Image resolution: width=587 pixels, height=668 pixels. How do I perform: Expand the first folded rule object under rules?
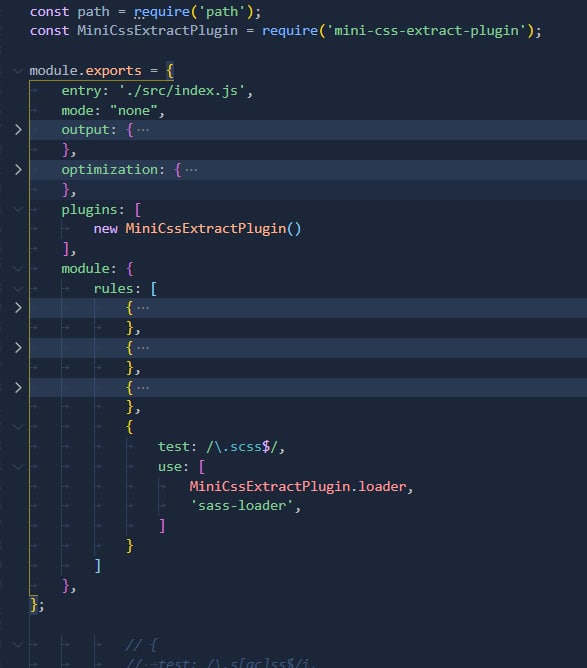click(x=18, y=308)
